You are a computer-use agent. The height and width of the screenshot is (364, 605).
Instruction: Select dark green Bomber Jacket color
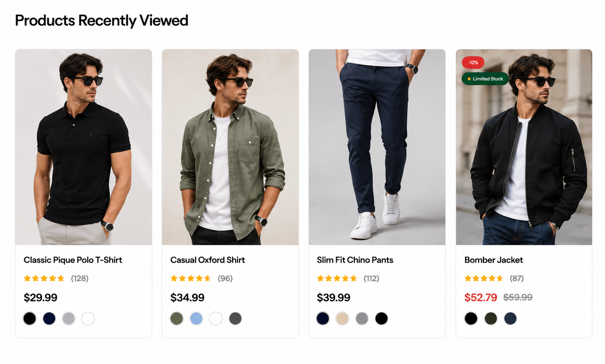(x=491, y=318)
